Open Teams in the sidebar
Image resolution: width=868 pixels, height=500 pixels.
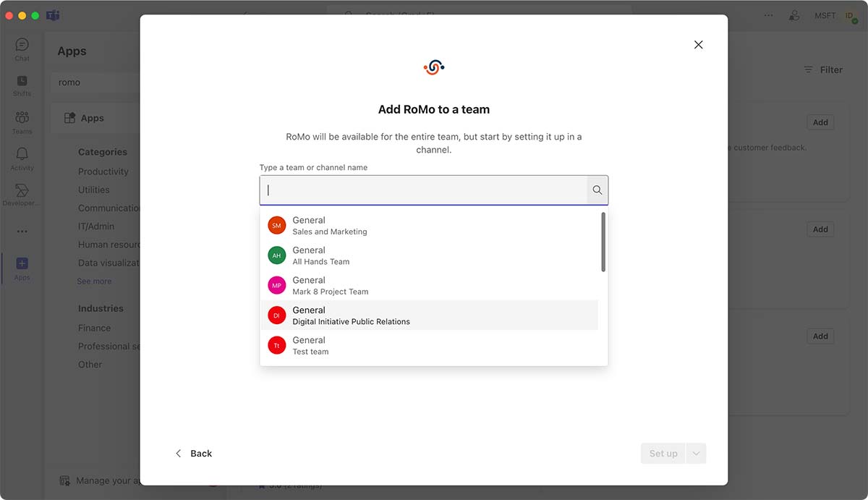pos(22,122)
